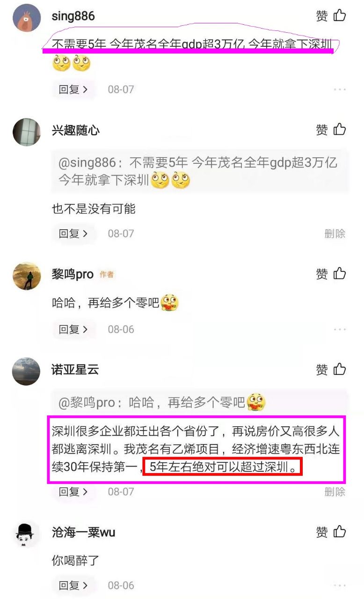Open username link 诺亚星云
Image resolution: width=364 pixels, height=599 pixels.
tap(75, 370)
